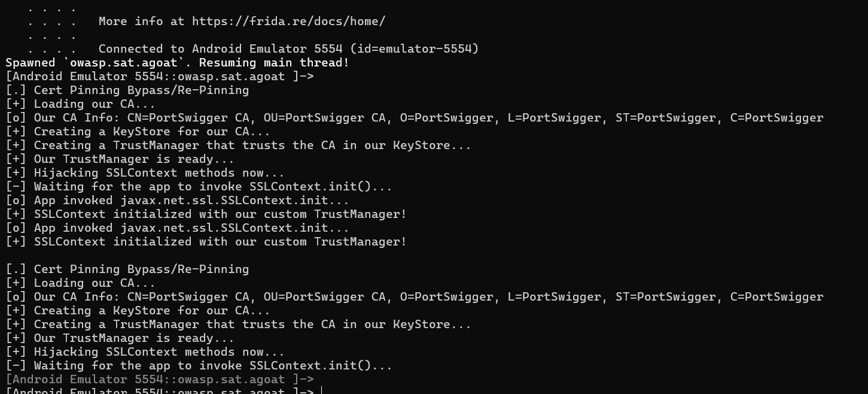Viewport: 868px width, 394px height.
Task: Click the first Hijacking SSLContext methods line
Action: click(159, 173)
